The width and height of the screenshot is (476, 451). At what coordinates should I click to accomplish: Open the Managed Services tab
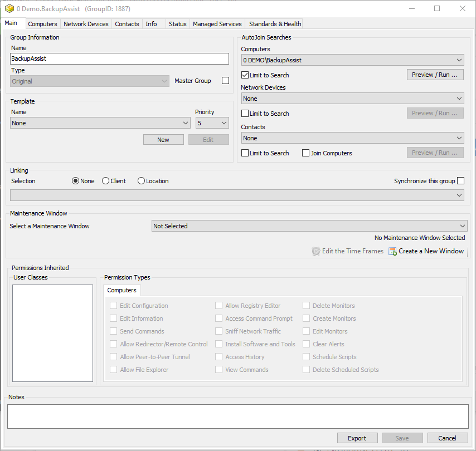tap(217, 24)
